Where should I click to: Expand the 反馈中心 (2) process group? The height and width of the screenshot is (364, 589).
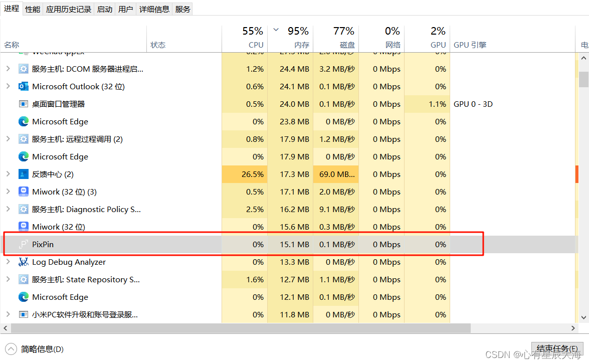[8, 173]
